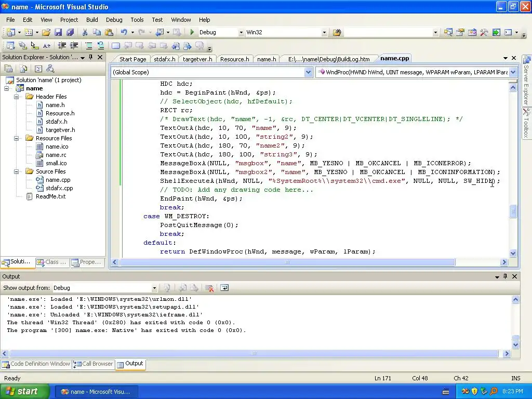
Task: Save name.cpp with the floppy disk icon
Action: tap(58, 32)
